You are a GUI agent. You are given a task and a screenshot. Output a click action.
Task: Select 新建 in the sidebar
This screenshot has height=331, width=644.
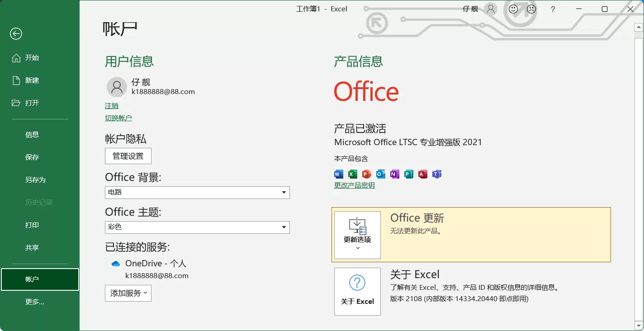tap(32, 80)
